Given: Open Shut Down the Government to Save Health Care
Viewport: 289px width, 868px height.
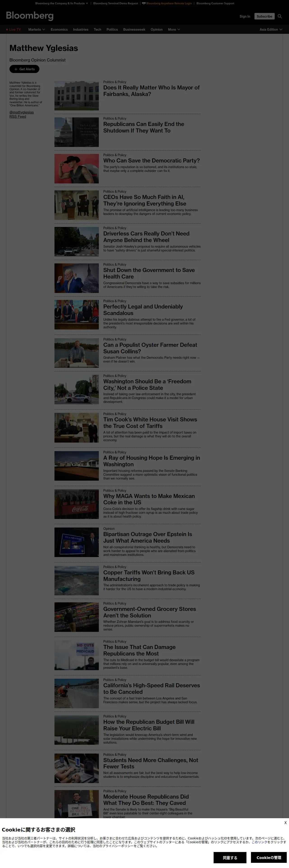Looking at the screenshot, I should click(x=149, y=273).
